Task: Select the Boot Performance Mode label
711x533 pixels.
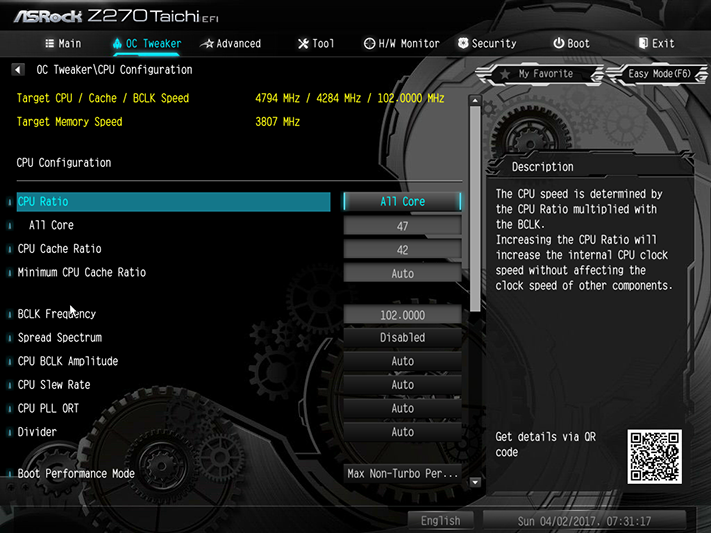Action: [x=76, y=474]
